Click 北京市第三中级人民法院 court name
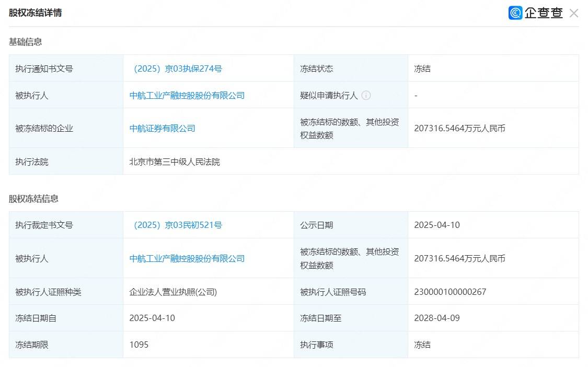Screen dimensions: 588x367 [175, 162]
